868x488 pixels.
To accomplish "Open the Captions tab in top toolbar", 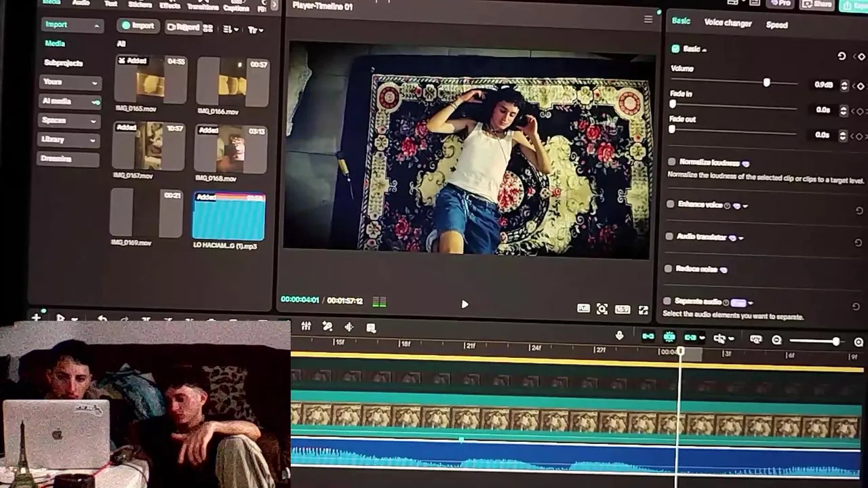I will 235,6.
